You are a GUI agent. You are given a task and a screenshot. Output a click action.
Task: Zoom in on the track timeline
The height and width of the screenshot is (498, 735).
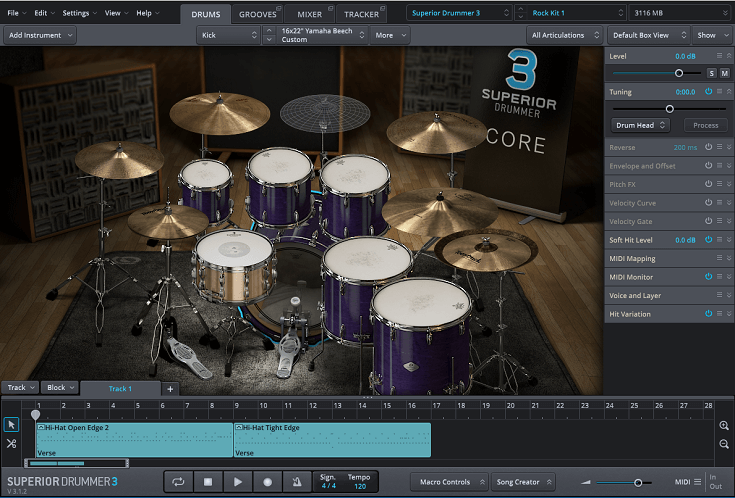[724, 425]
